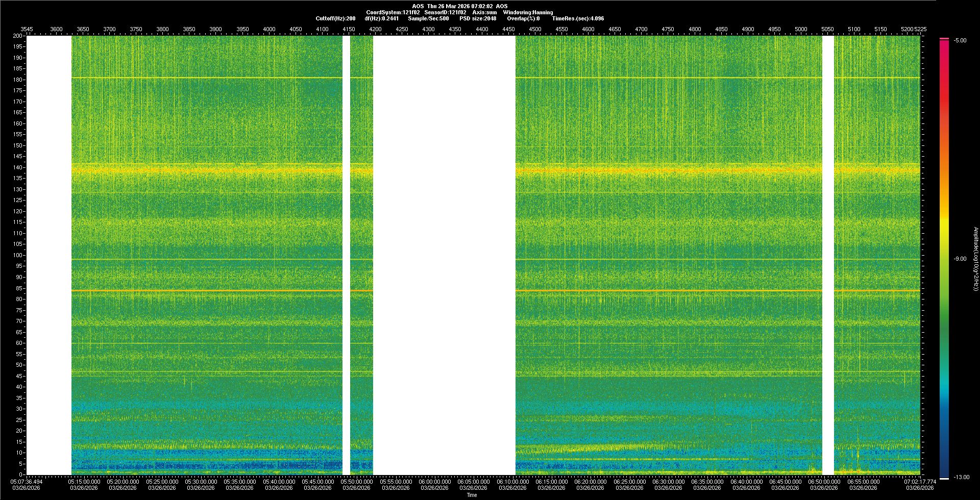Image resolution: width=980 pixels, height=500 pixels.
Task: Click the Time label below the x-axis
Action: [472, 495]
